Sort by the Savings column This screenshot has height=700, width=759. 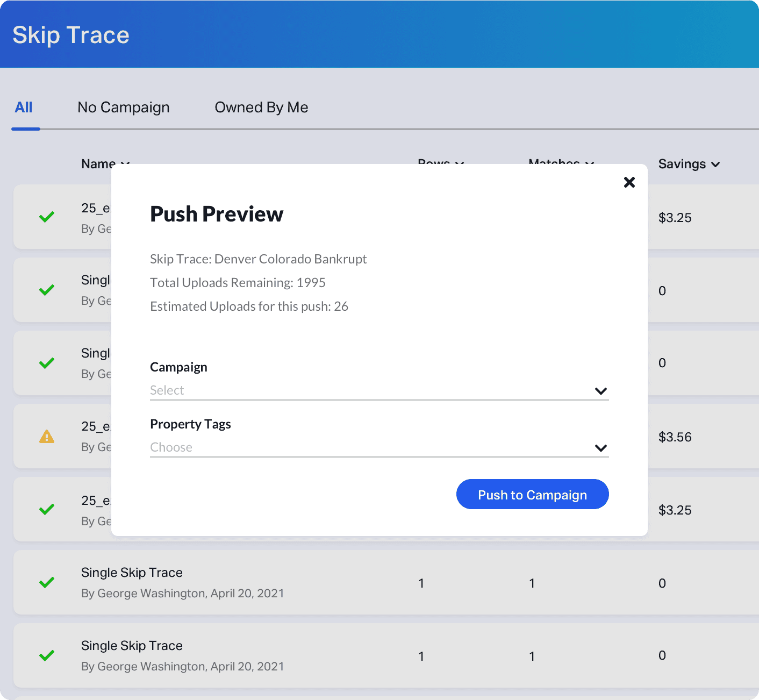[x=689, y=164]
